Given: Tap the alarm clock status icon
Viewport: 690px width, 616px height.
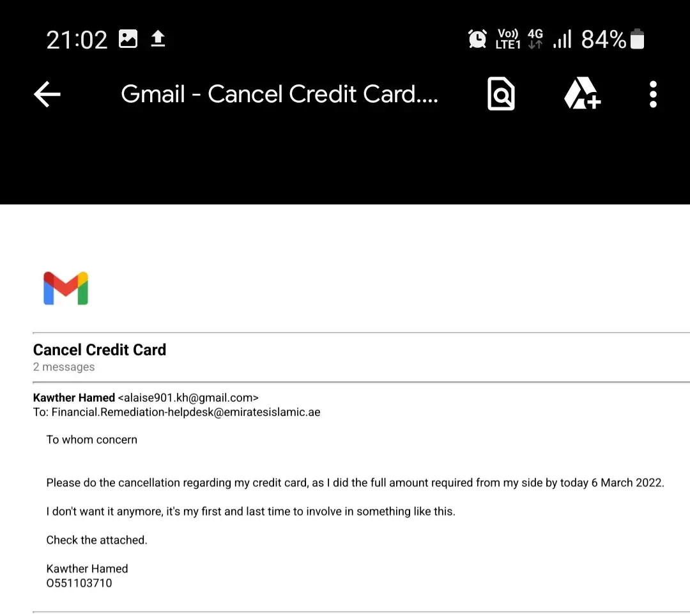Looking at the screenshot, I should pos(477,40).
